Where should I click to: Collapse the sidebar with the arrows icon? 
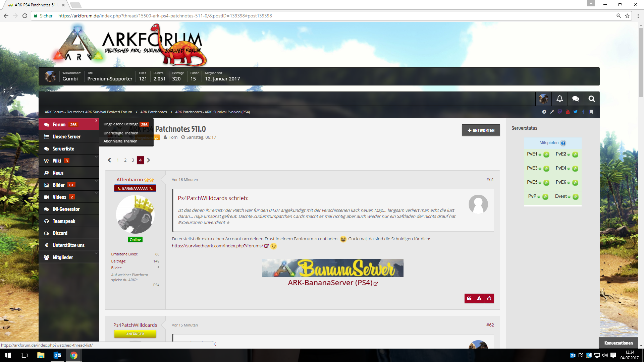(x=552, y=112)
